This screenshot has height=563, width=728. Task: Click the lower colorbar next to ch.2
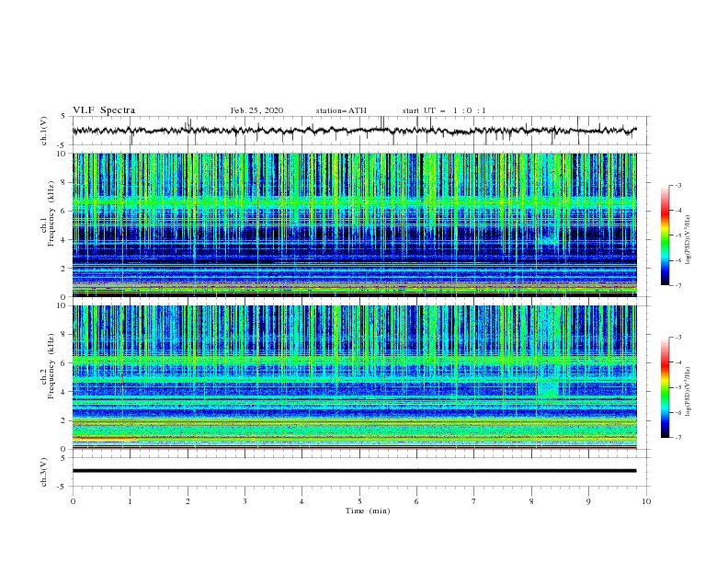click(x=665, y=387)
